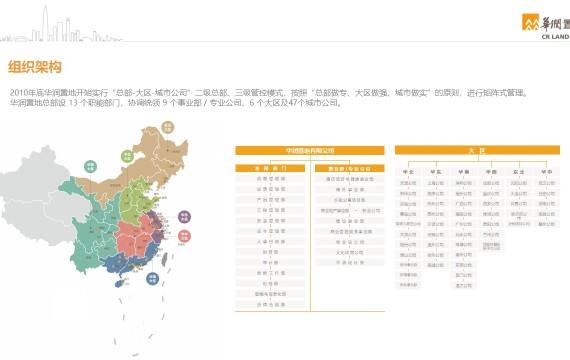Click the 组织架构 slide heading
The width and height of the screenshot is (570, 360).
[35, 67]
